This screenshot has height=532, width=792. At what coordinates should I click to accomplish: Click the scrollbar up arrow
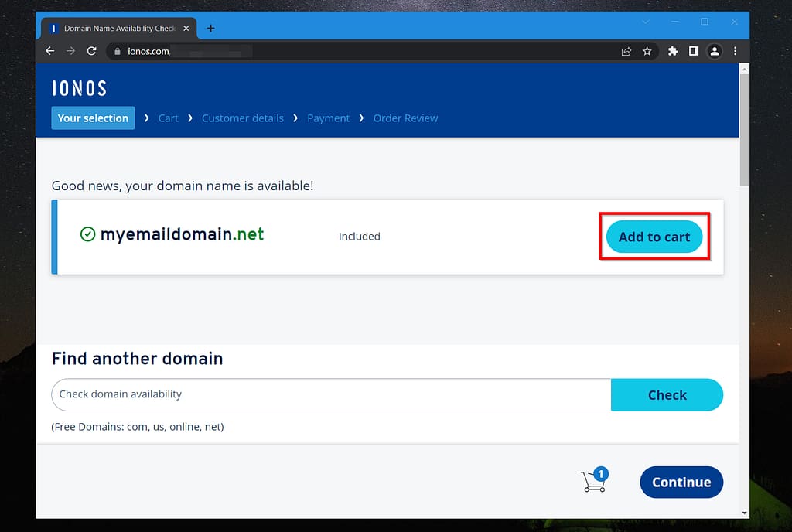[x=744, y=69]
